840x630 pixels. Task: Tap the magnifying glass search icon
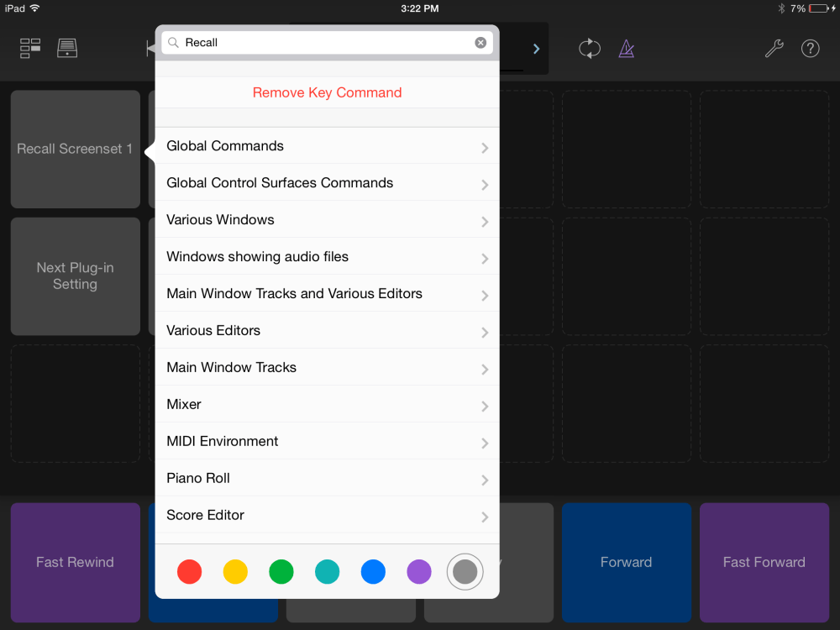tap(174, 42)
